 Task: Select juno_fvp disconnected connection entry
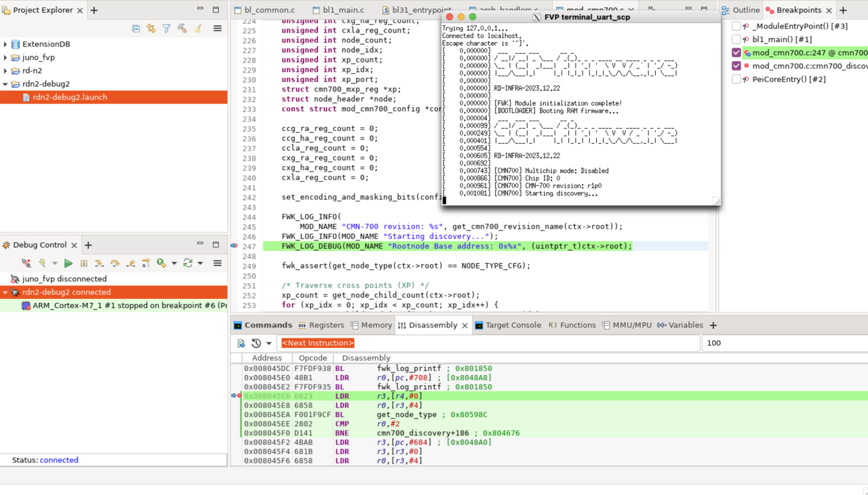(x=64, y=279)
